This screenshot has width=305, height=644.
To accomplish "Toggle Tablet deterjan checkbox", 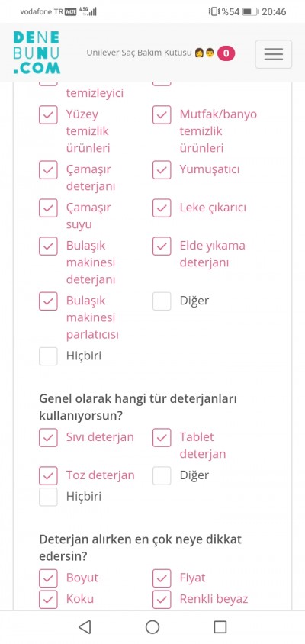I will [x=162, y=437].
